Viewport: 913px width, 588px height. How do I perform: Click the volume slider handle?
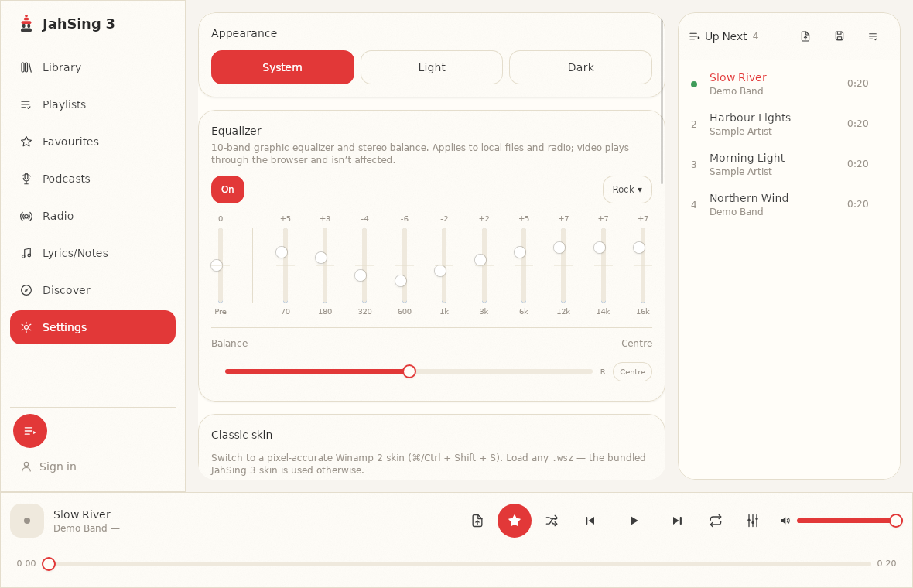(x=896, y=521)
